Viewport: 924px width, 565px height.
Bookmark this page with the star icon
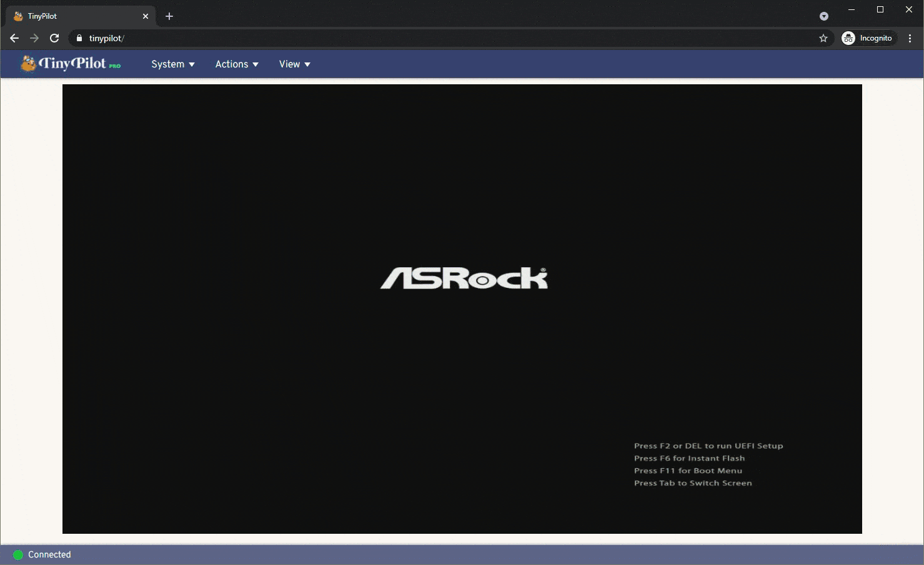(823, 38)
